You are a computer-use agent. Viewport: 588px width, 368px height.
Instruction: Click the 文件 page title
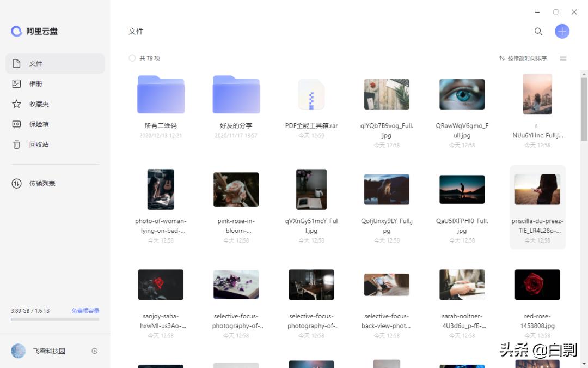click(136, 31)
